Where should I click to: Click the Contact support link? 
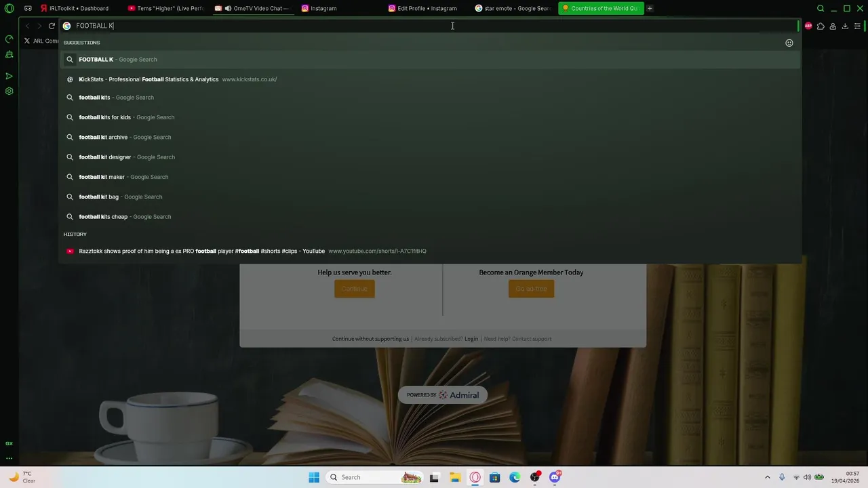tap(532, 339)
